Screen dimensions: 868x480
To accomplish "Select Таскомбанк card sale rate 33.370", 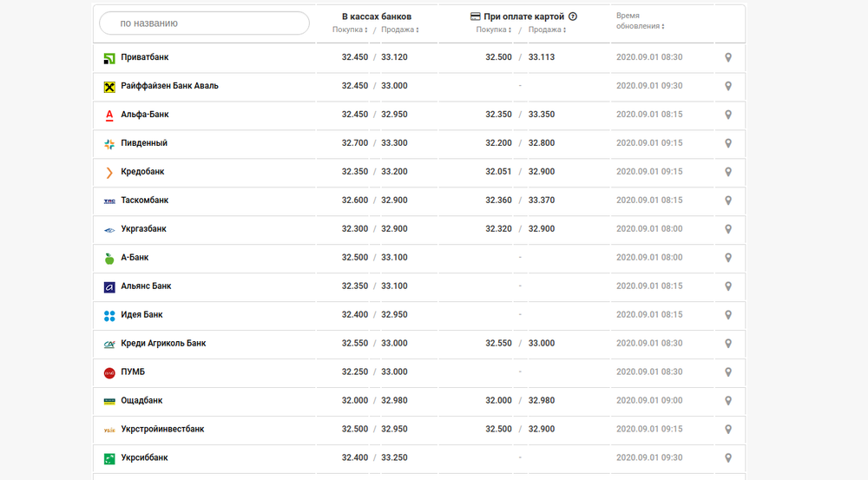I will (542, 201).
